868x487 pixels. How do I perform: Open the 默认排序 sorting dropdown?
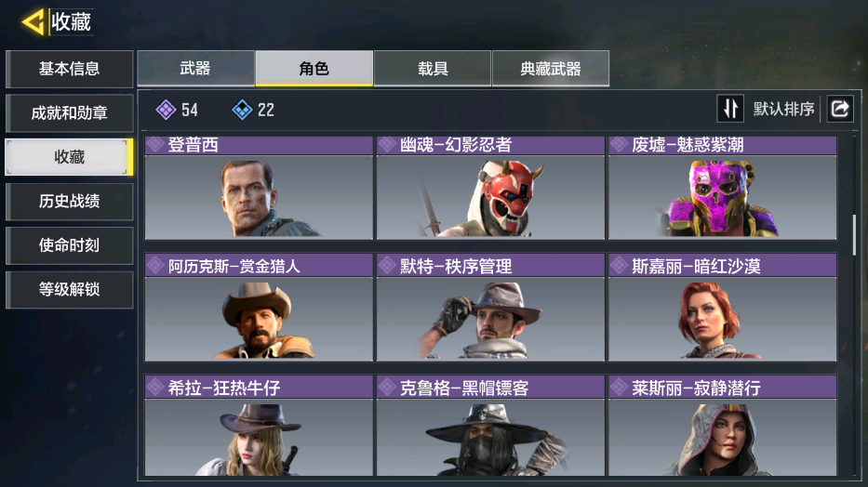pos(783,109)
